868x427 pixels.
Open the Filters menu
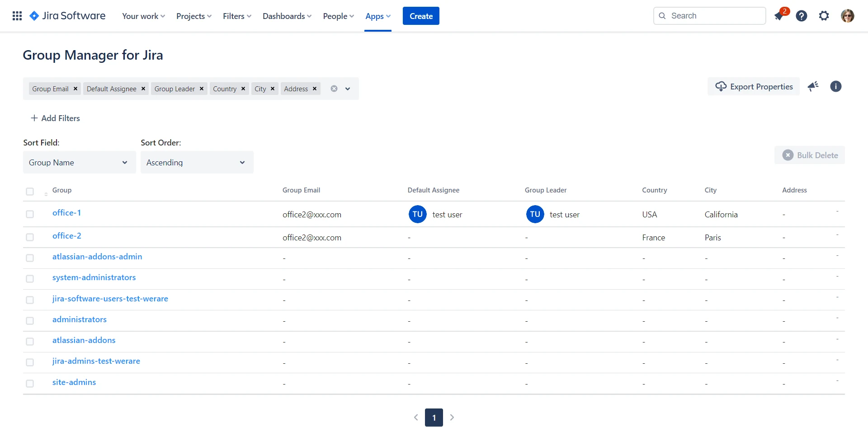[x=237, y=16]
